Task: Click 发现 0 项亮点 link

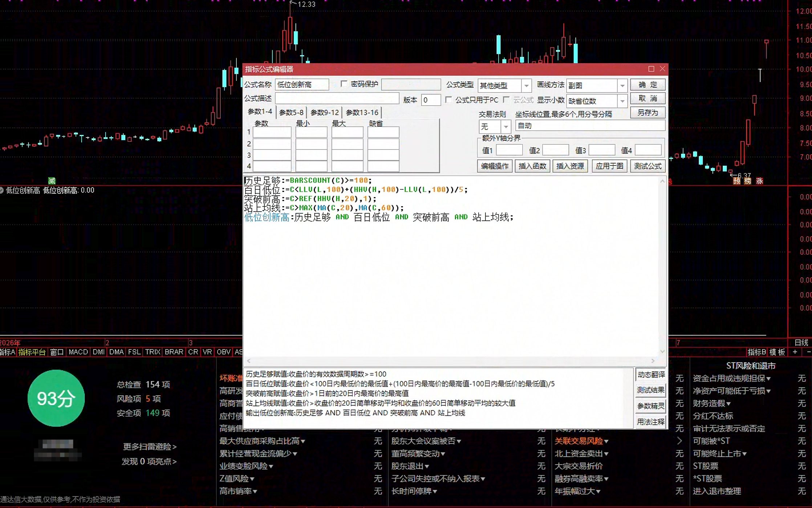Action: 149,462
